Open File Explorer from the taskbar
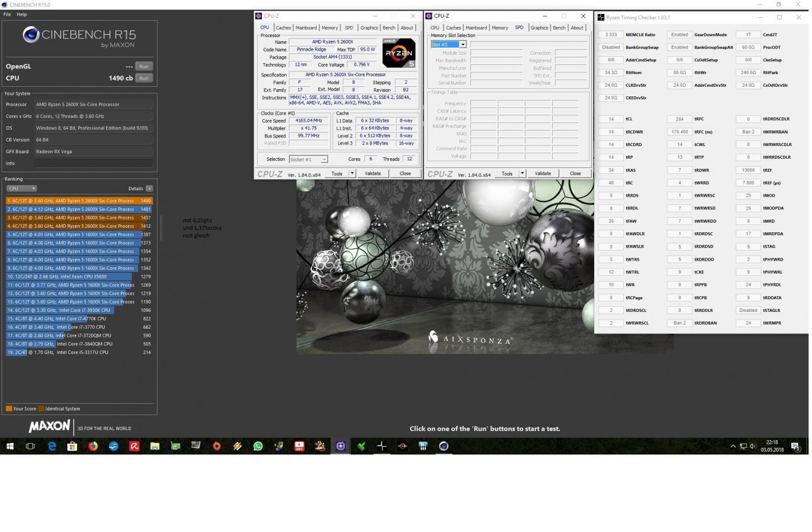812x532 pixels. (x=155, y=446)
